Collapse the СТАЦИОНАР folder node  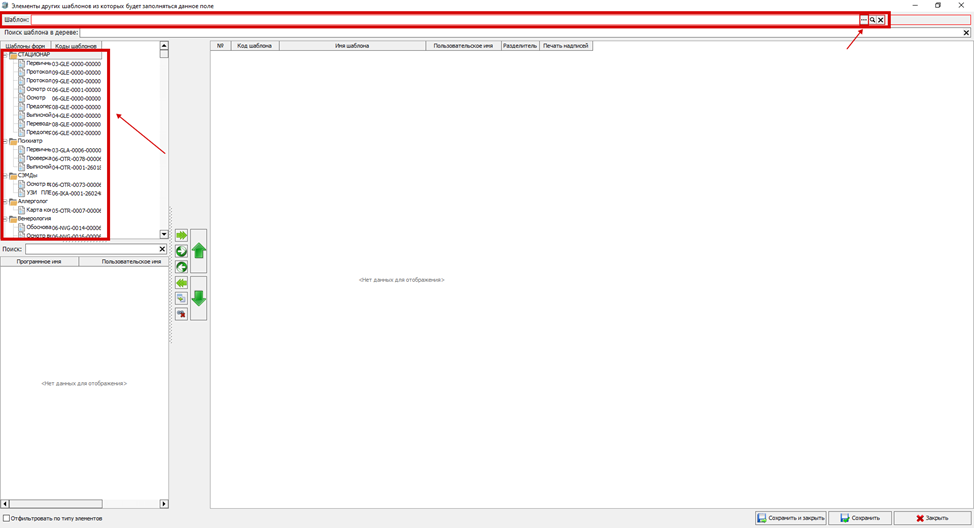5,55
